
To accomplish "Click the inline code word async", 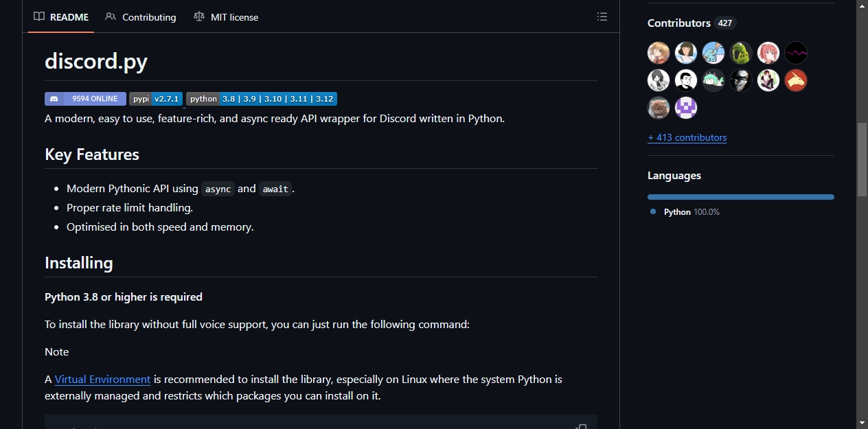I will coord(218,189).
